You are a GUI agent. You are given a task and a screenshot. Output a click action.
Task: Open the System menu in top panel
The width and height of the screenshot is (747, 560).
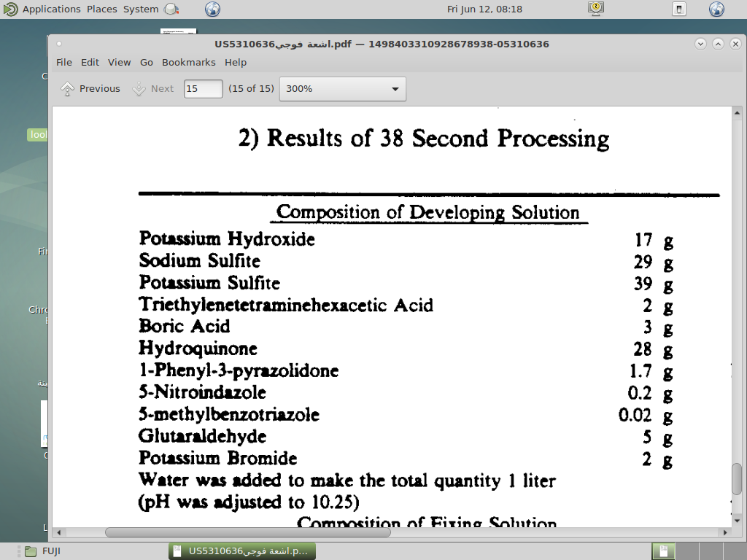click(x=141, y=9)
